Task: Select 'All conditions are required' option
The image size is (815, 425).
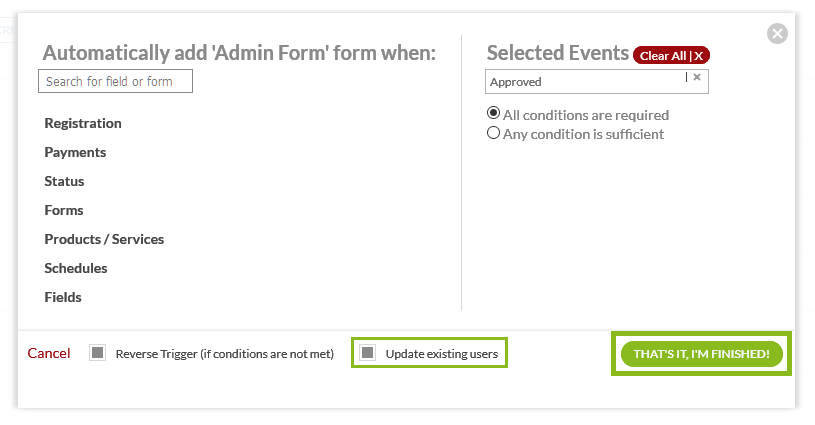Action: pos(493,114)
